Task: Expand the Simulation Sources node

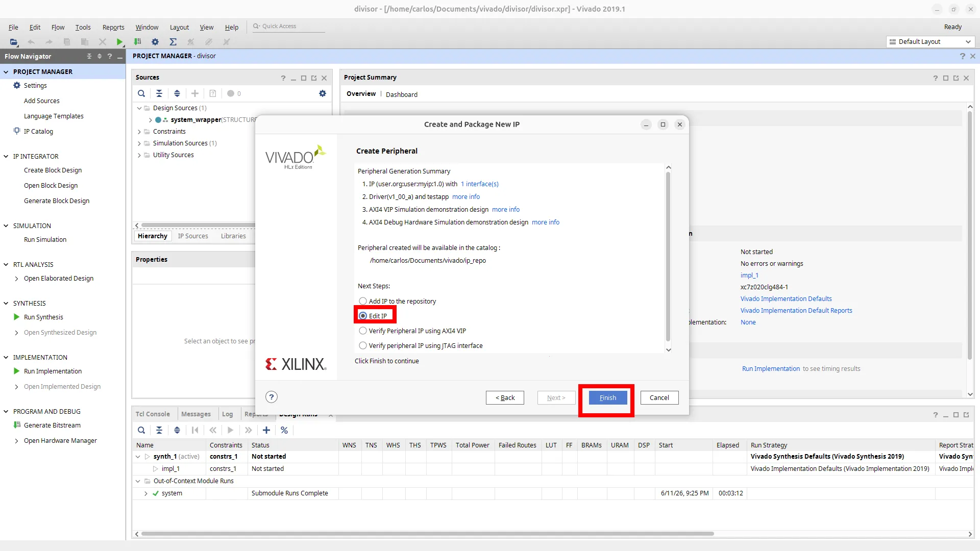Action: (139, 143)
